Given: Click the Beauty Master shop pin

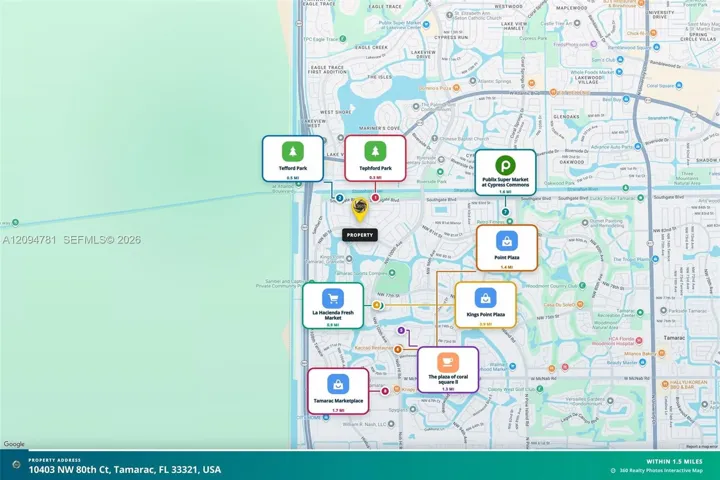Looking at the screenshot, I should pyautogui.click(x=642, y=362).
